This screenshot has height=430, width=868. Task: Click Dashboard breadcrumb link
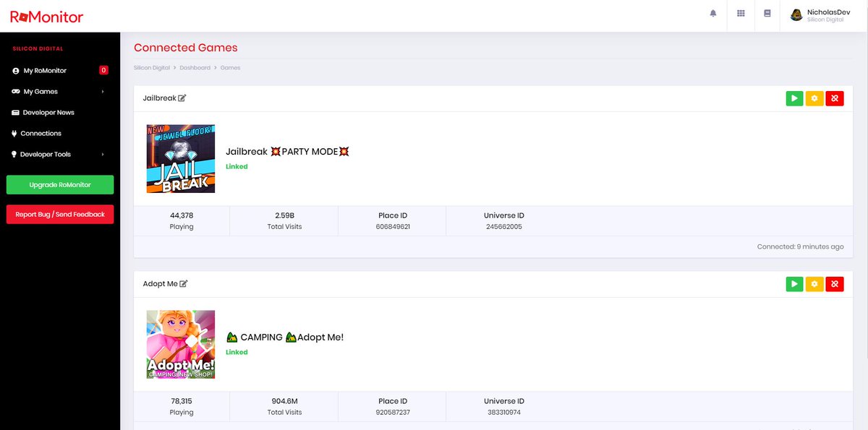pyautogui.click(x=195, y=67)
